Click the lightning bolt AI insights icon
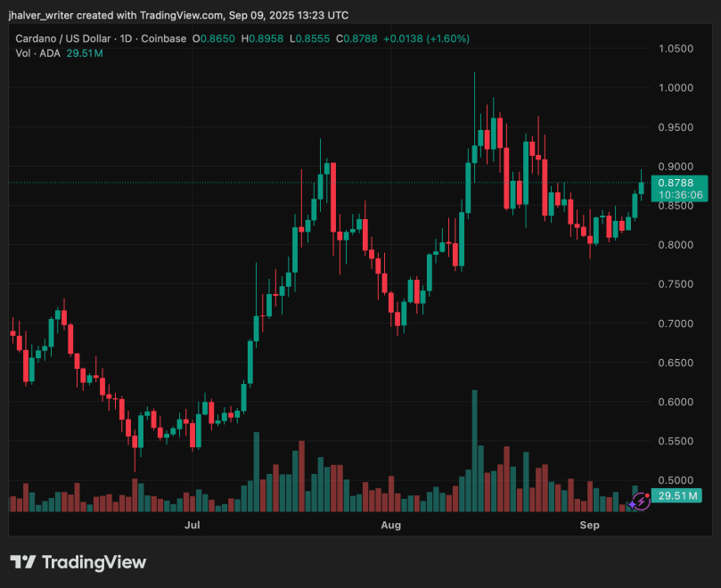 coord(641,502)
